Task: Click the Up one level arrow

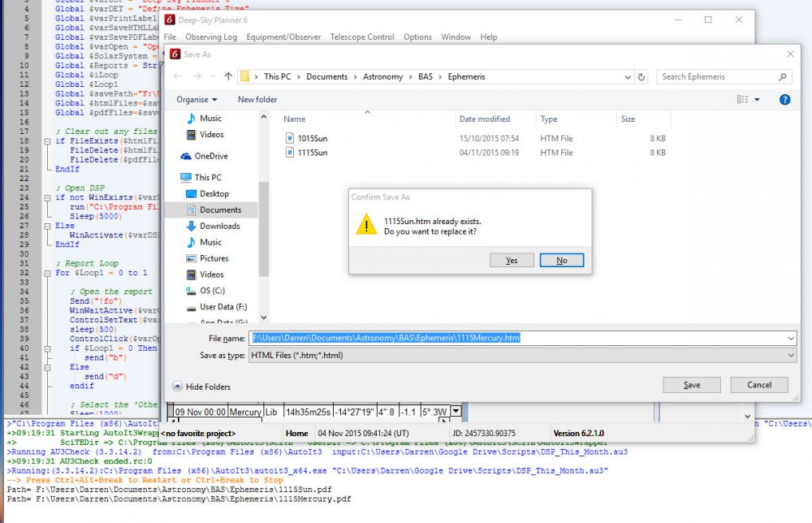Action: [x=228, y=76]
